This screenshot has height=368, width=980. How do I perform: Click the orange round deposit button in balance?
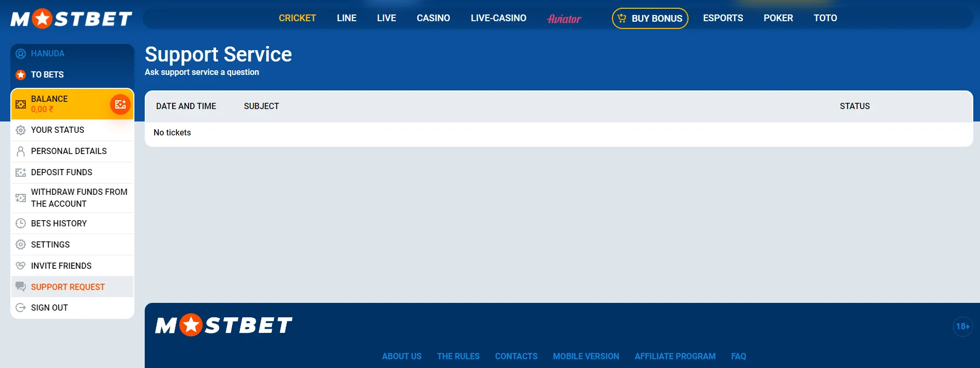click(x=120, y=104)
